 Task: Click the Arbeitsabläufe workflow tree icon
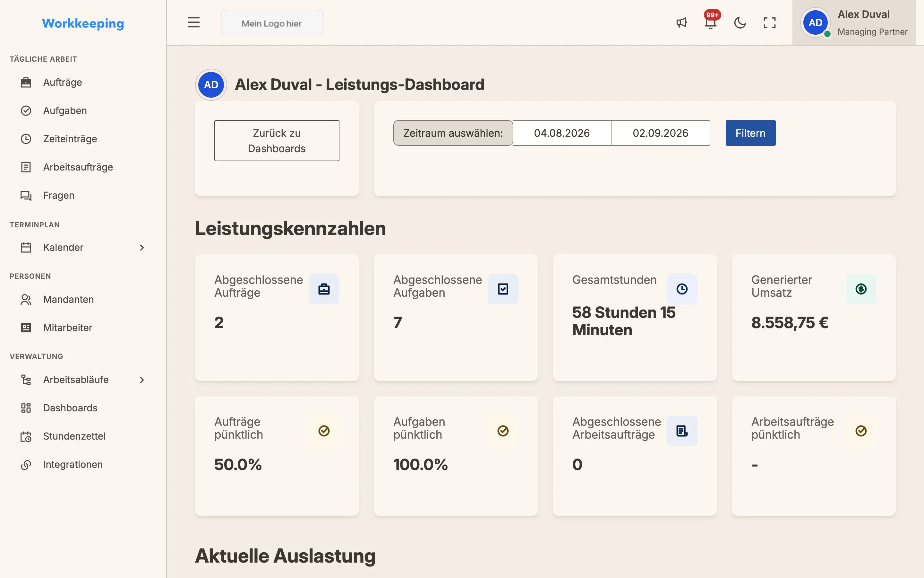[x=26, y=380]
